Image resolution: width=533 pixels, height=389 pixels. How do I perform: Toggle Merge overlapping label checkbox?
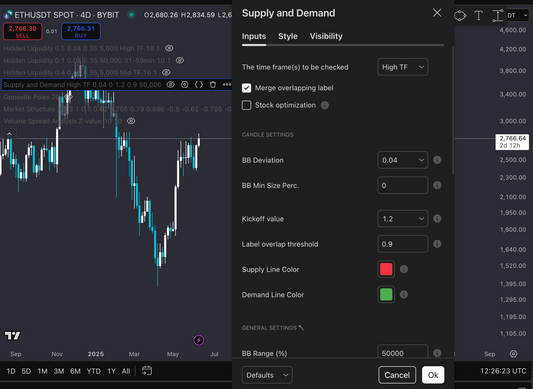(246, 88)
